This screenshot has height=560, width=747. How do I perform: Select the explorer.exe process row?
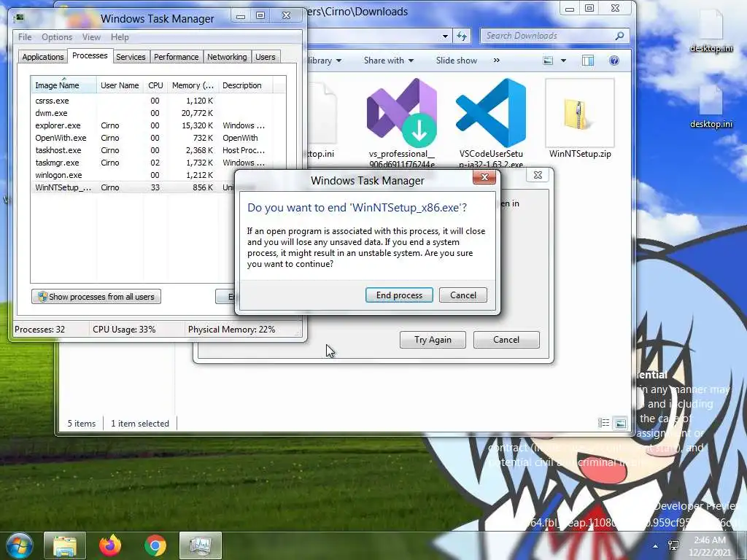point(158,125)
